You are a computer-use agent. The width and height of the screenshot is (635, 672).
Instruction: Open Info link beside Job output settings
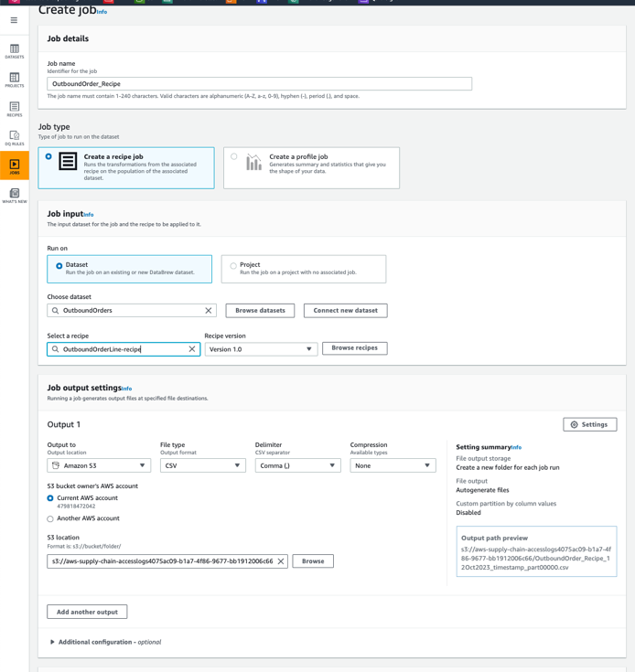click(126, 389)
